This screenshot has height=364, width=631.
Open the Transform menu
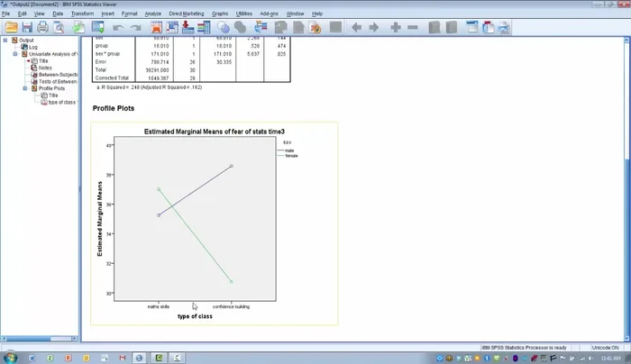coord(82,14)
